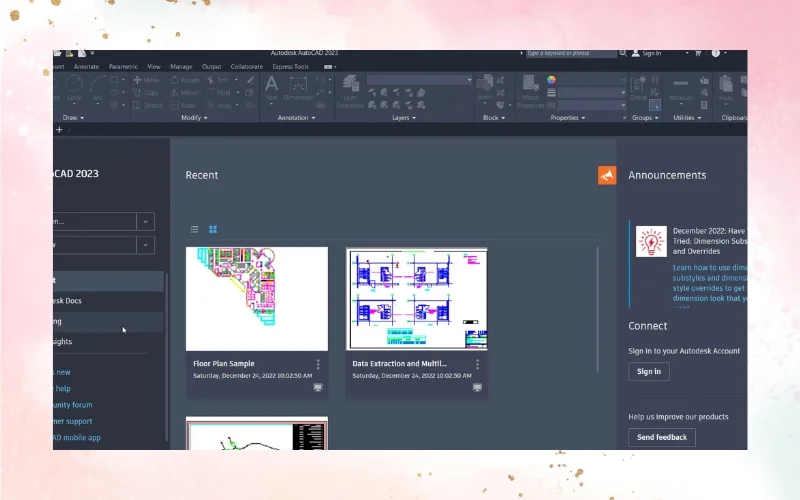Image resolution: width=800 pixels, height=500 pixels.
Task: Click the object color wheel in Properties
Action: point(551,80)
